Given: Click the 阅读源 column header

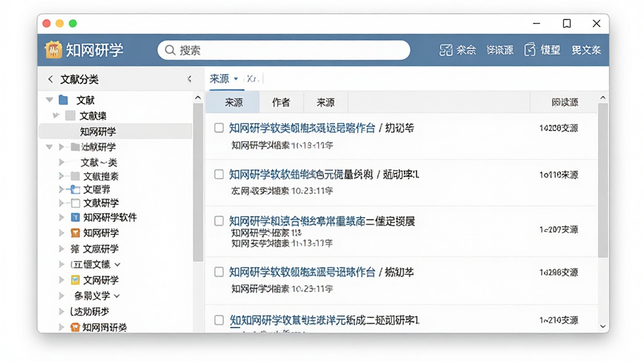Looking at the screenshot, I should [x=565, y=102].
